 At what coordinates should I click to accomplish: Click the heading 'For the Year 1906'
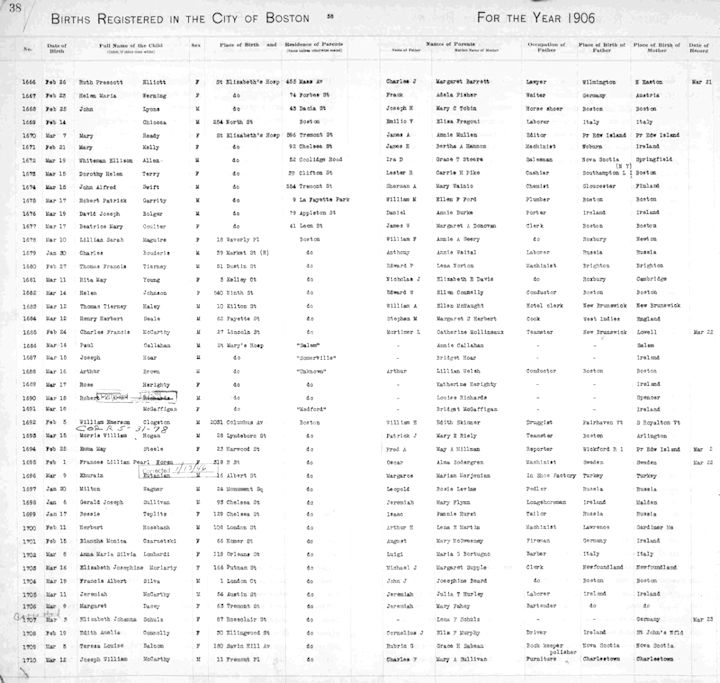tap(536, 18)
